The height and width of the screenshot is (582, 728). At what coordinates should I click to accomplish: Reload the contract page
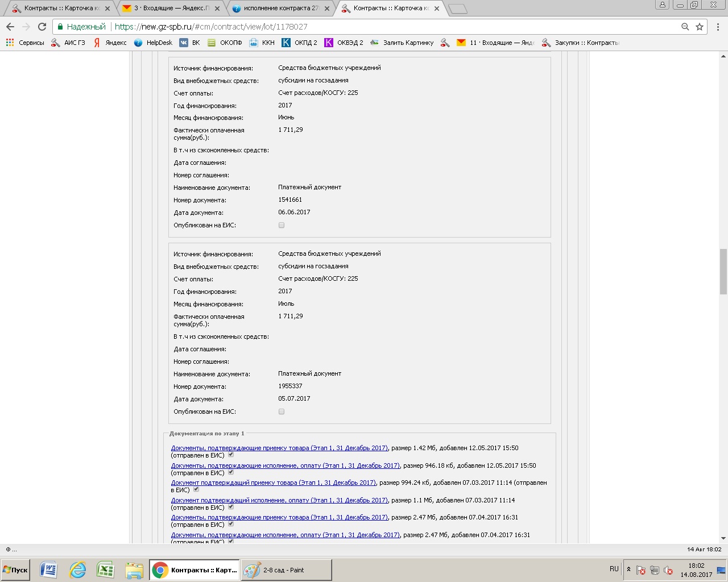click(42, 27)
